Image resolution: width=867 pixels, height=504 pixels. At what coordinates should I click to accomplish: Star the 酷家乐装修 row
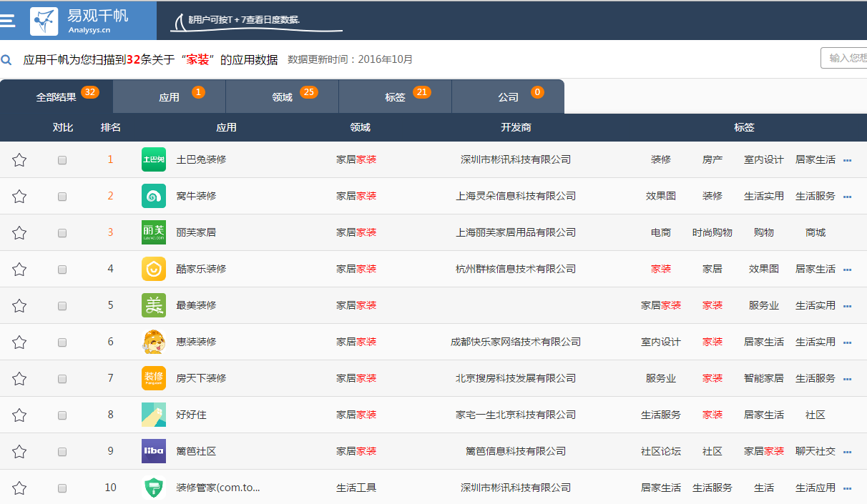19,270
